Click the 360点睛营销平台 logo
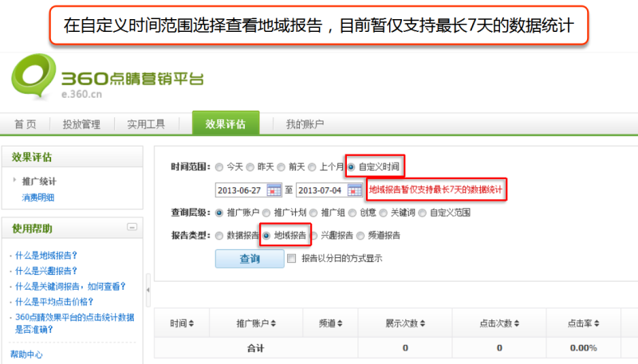The width and height of the screenshot is (638, 364). pyautogui.click(x=108, y=80)
